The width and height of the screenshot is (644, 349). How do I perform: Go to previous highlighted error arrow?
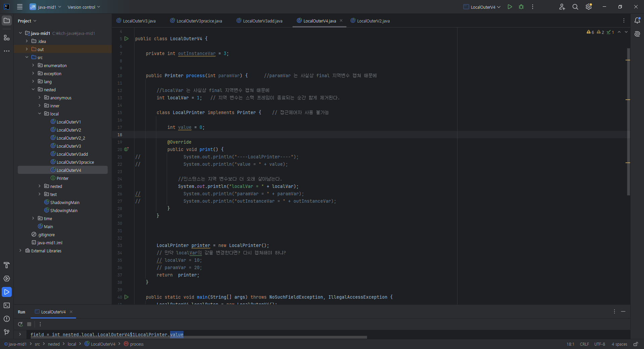click(619, 32)
